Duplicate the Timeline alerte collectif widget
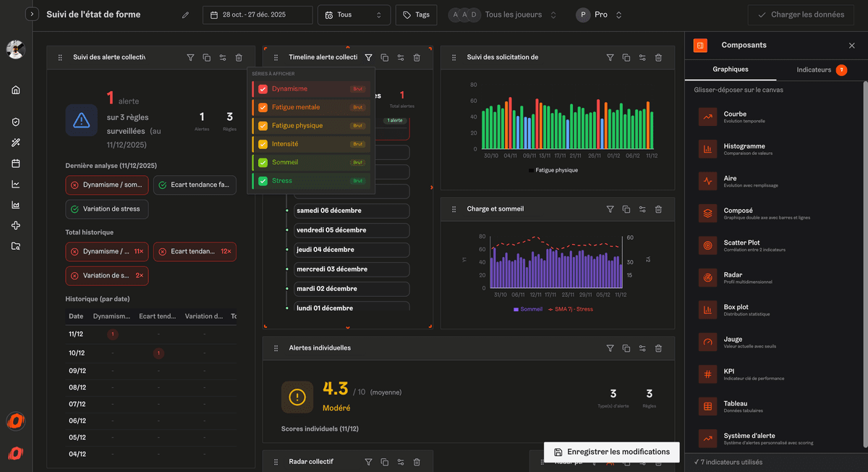 384,57
